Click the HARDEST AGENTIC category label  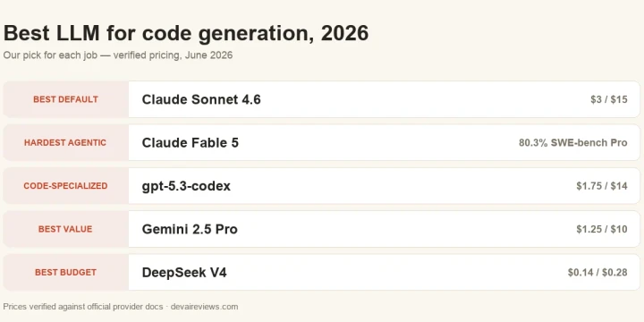65,142
